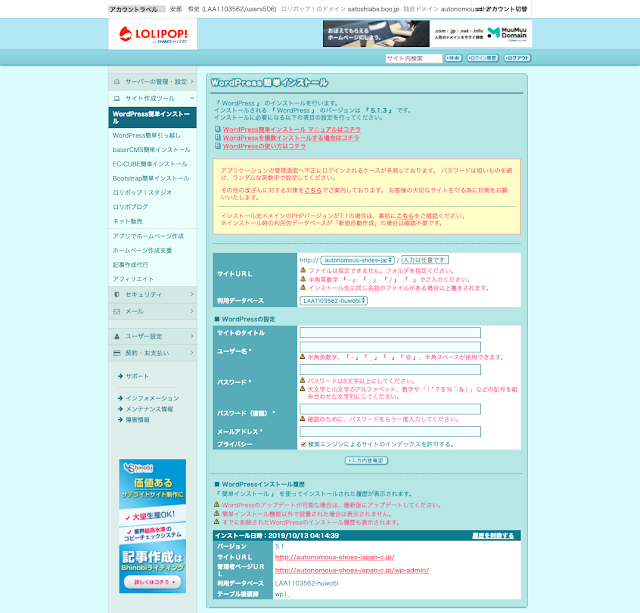This screenshot has height=613, width=640.
Task: Select EC-CUBE簡単インストール in the sidebar
Action: 150,163
